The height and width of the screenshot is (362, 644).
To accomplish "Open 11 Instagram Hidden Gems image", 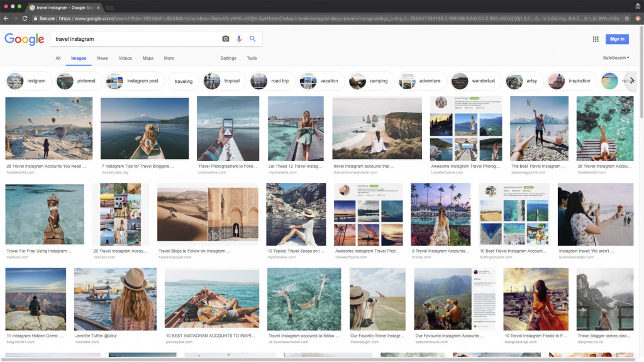I will [x=36, y=299].
